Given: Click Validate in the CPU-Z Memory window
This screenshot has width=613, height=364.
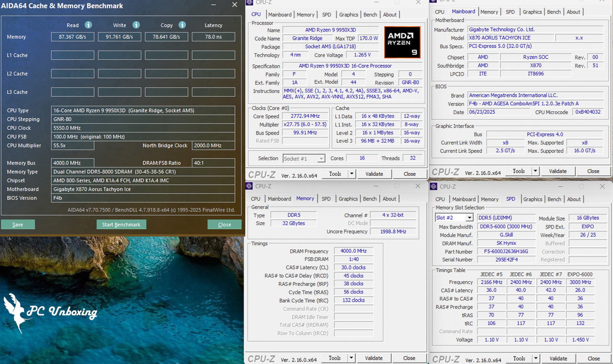Looking at the screenshot, I should point(374,358).
